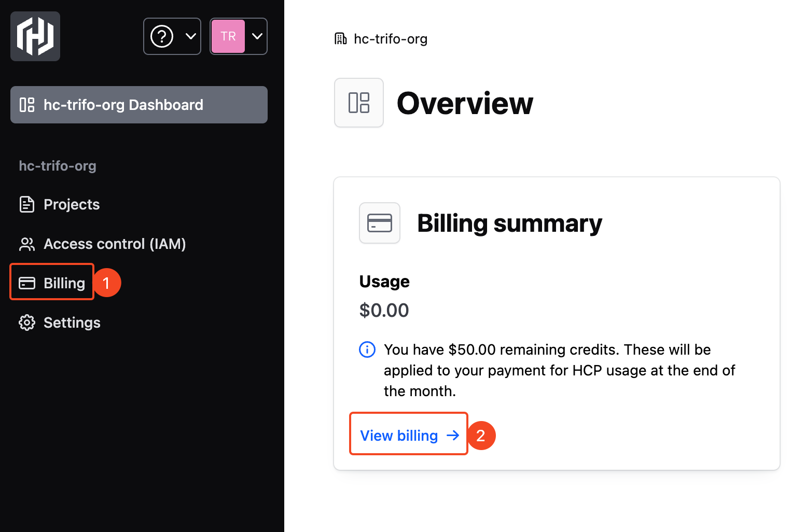Expand the chevron next to help icon

[x=191, y=36]
